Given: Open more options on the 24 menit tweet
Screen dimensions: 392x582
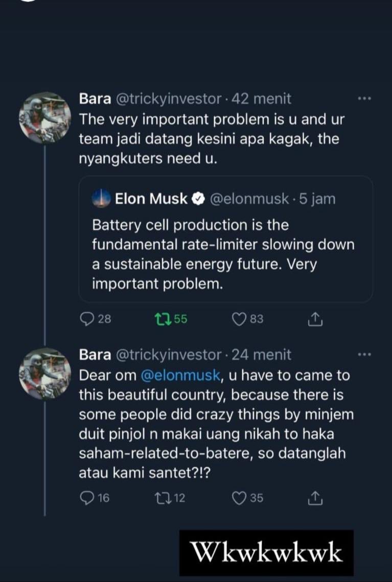Looking at the screenshot, I should (x=364, y=354).
